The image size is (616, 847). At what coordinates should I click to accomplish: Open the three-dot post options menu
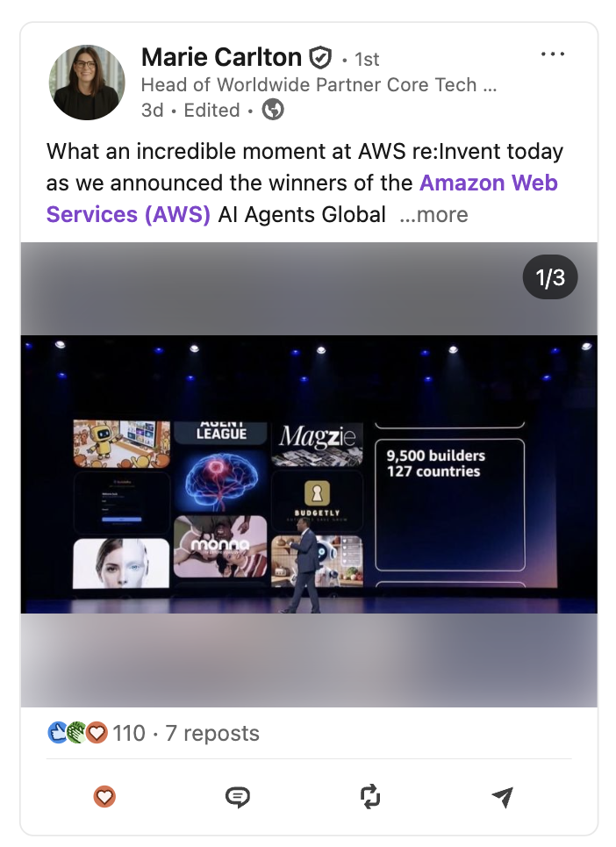pos(553,54)
